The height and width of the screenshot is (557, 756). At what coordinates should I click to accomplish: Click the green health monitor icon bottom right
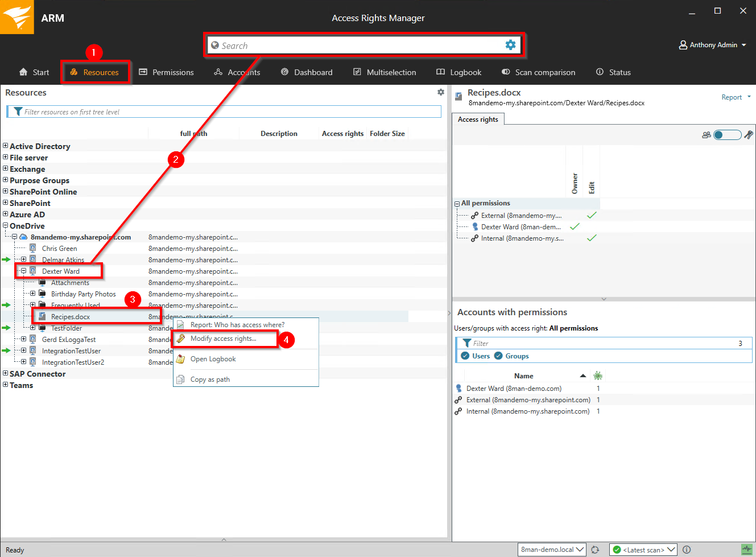(747, 549)
